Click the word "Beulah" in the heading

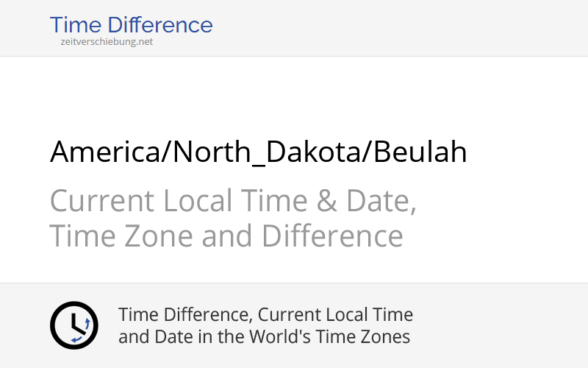pos(419,152)
